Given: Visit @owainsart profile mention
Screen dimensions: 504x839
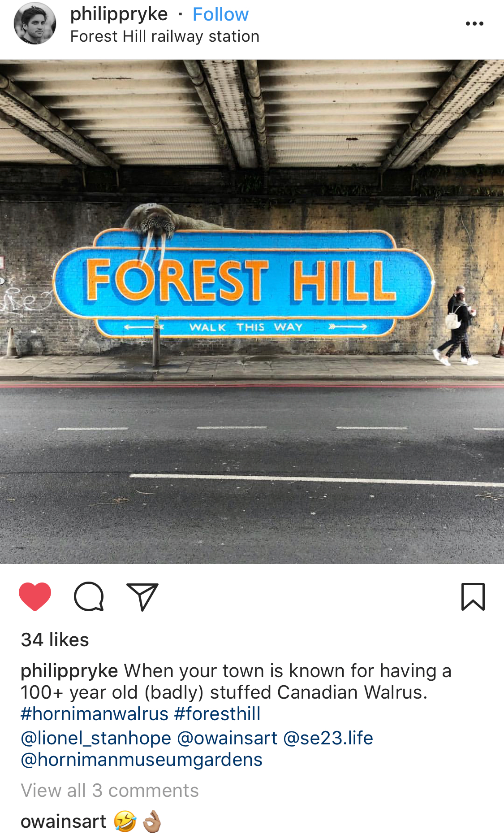Looking at the screenshot, I should [228, 738].
